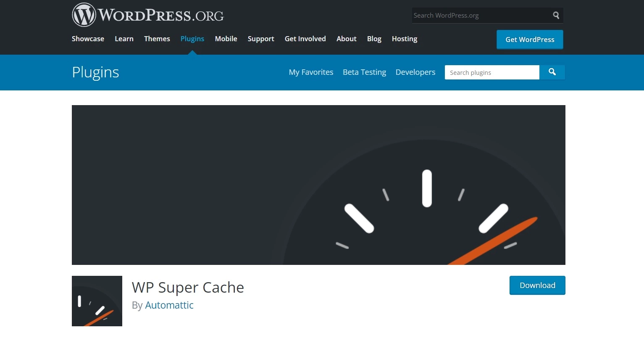Download the WP Super Cache plugin

[x=537, y=285]
